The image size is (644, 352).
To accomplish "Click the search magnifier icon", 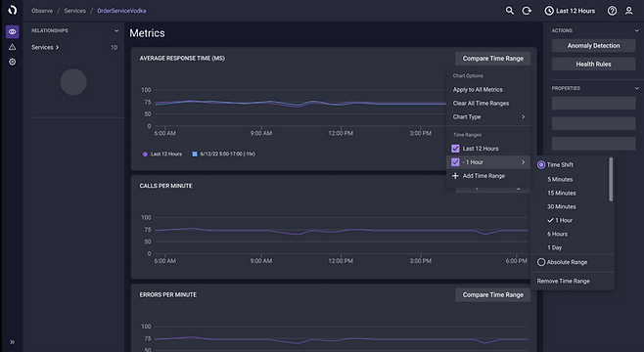I will click(510, 11).
